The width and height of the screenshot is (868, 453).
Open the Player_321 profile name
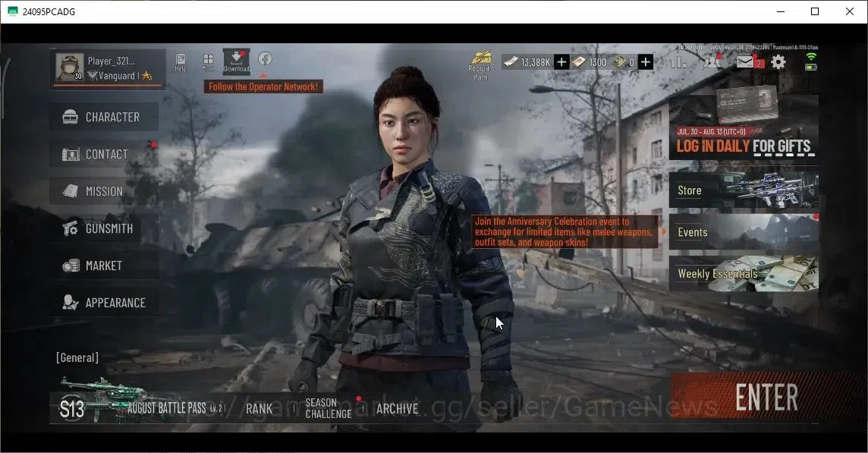[111, 61]
